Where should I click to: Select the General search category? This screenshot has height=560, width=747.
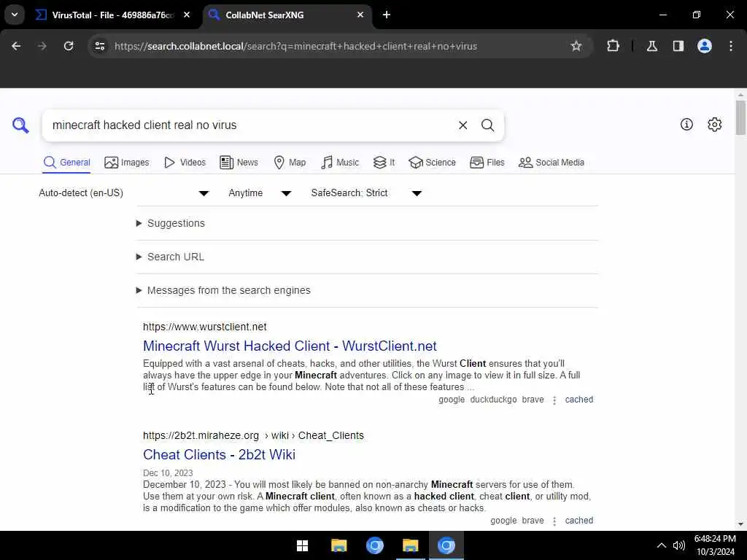pyautogui.click(x=66, y=163)
